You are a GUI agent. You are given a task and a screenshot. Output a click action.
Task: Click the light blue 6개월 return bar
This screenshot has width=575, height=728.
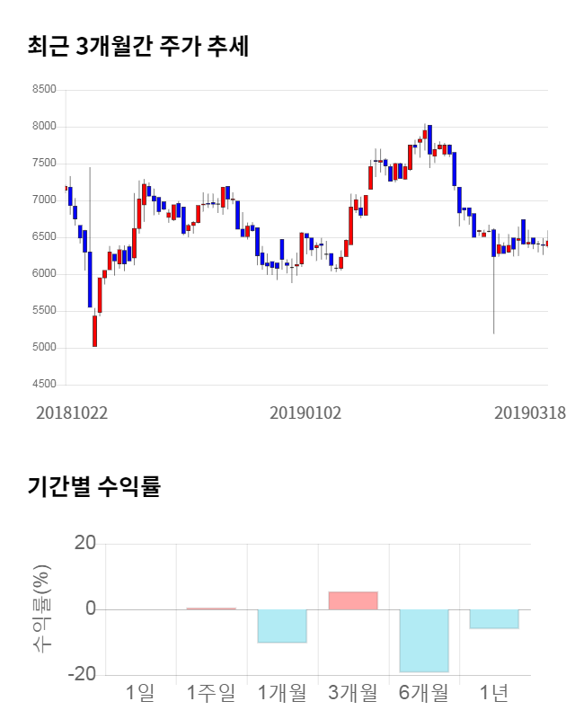click(x=424, y=640)
